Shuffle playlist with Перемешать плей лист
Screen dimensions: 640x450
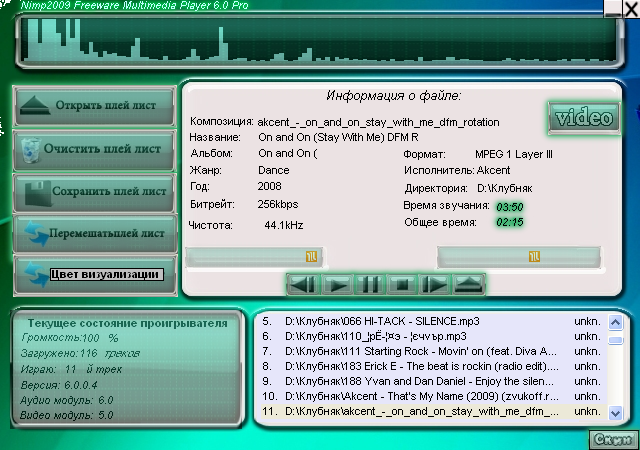tap(95, 234)
